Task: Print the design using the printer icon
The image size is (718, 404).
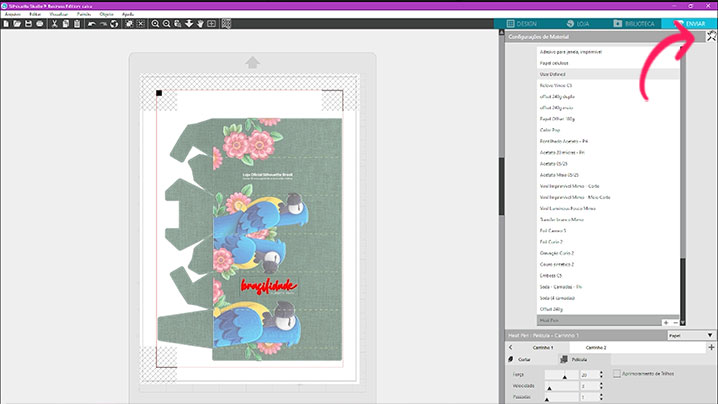Action: coord(40,24)
